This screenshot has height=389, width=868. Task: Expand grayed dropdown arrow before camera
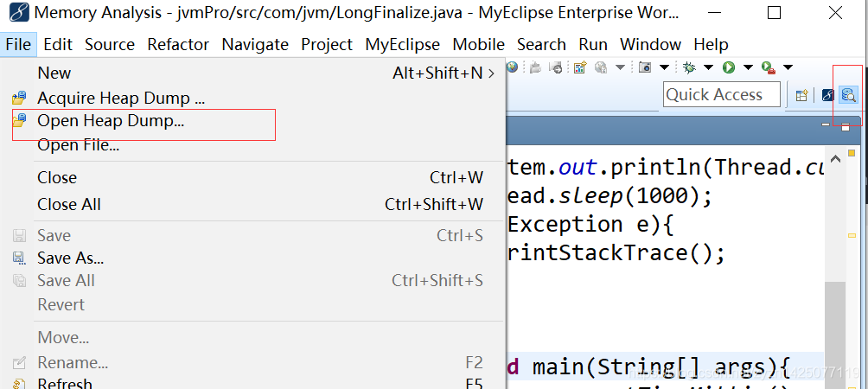click(x=621, y=67)
